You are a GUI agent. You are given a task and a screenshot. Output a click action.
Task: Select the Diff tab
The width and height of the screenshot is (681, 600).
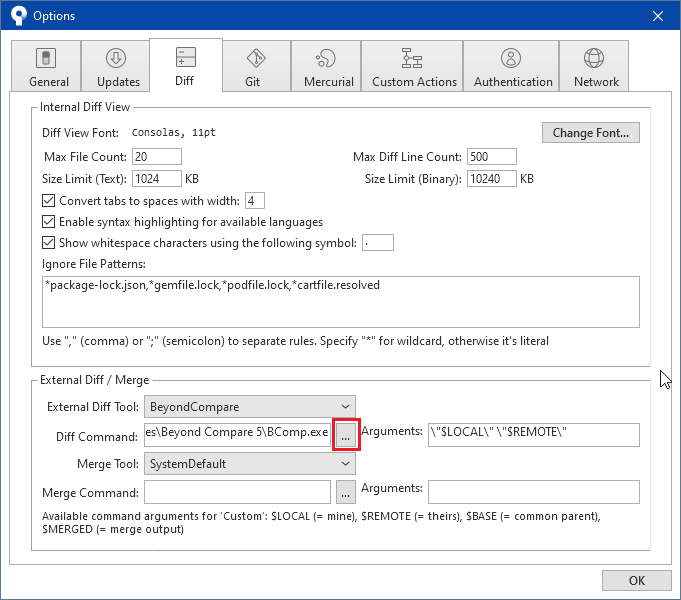(186, 65)
